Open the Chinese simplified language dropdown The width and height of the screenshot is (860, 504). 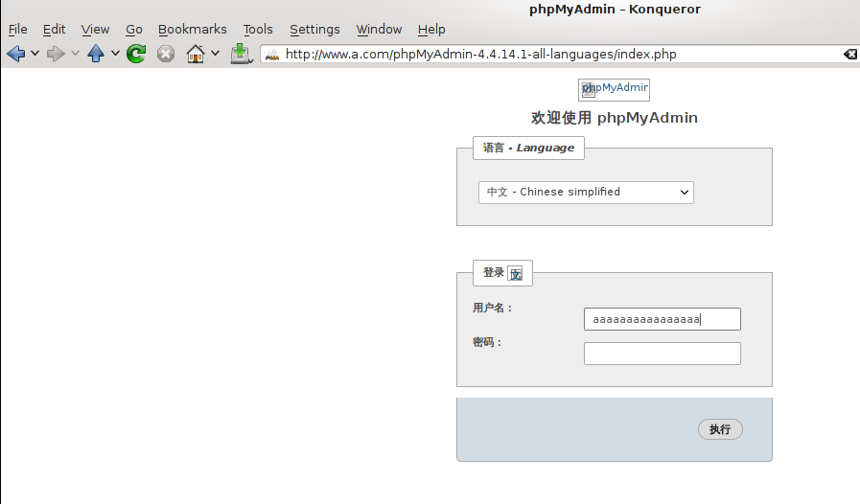point(586,193)
